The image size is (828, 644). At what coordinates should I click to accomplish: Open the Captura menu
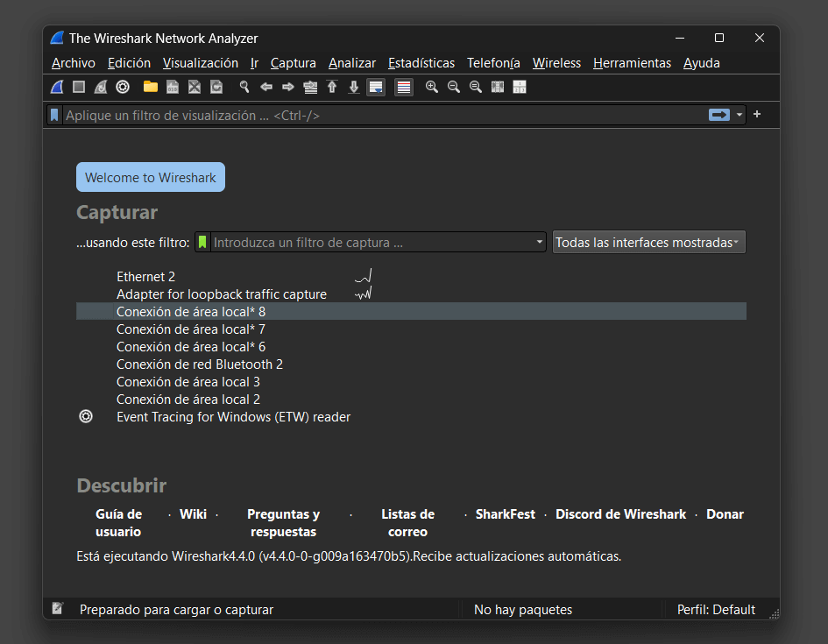click(293, 63)
